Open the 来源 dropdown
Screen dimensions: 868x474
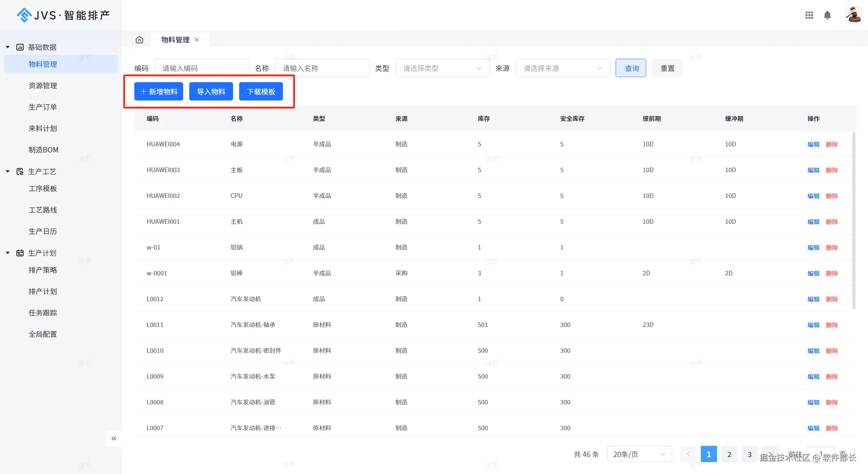(x=562, y=68)
